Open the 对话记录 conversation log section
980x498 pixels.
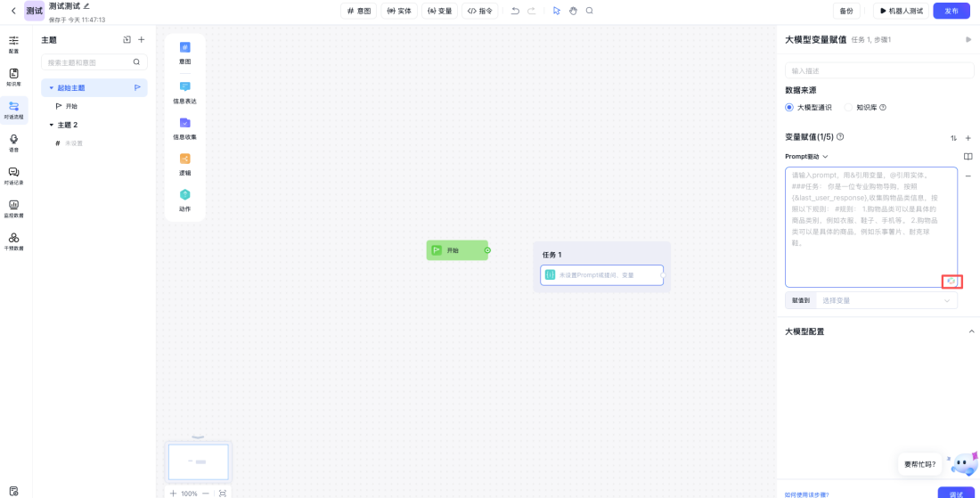tap(13, 176)
